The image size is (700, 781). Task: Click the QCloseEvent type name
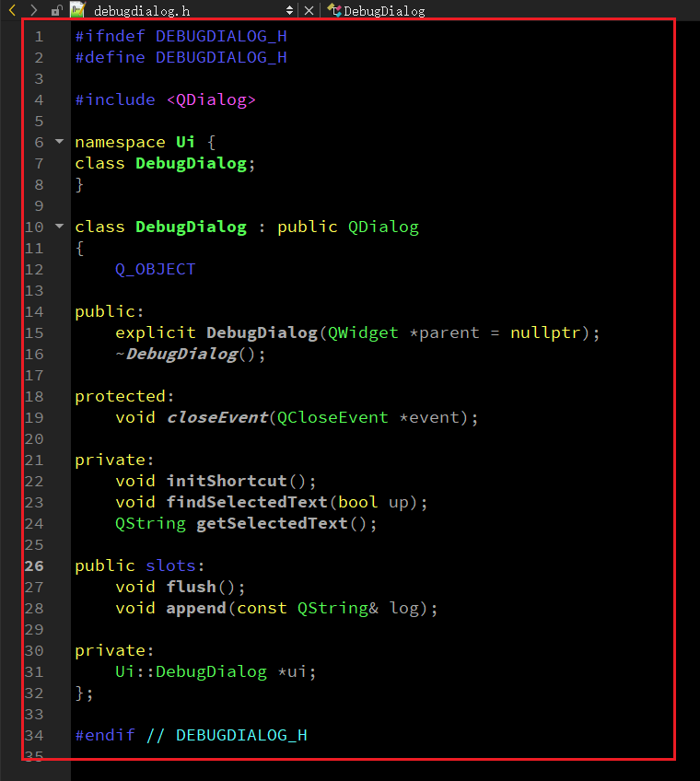coord(332,417)
